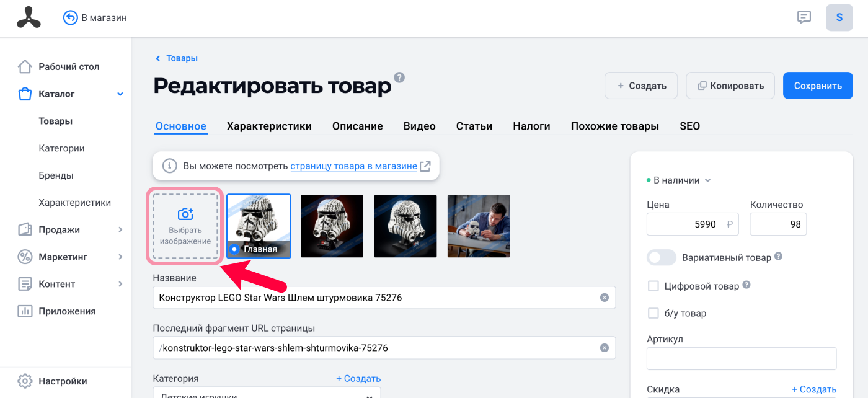Open the Видео tab
The image size is (868, 398).
point(420,126)
